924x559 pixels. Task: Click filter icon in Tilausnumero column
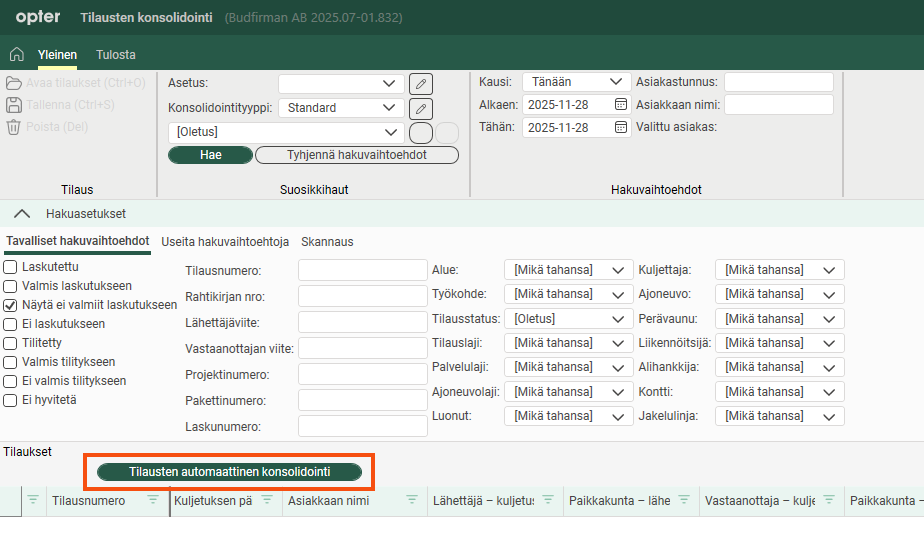pos(153,500)
